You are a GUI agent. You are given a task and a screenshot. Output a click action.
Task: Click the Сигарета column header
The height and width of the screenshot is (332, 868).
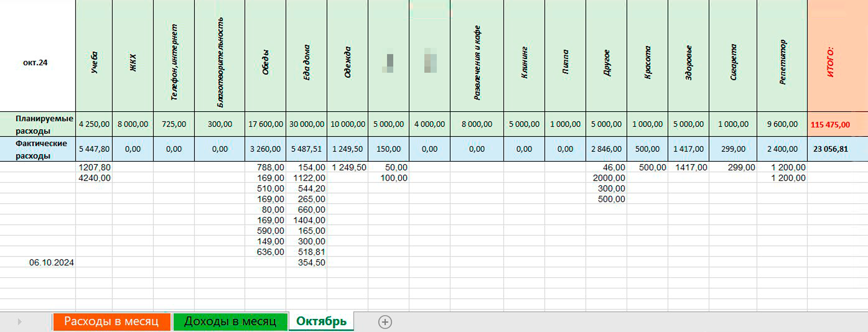coord(733,56)
